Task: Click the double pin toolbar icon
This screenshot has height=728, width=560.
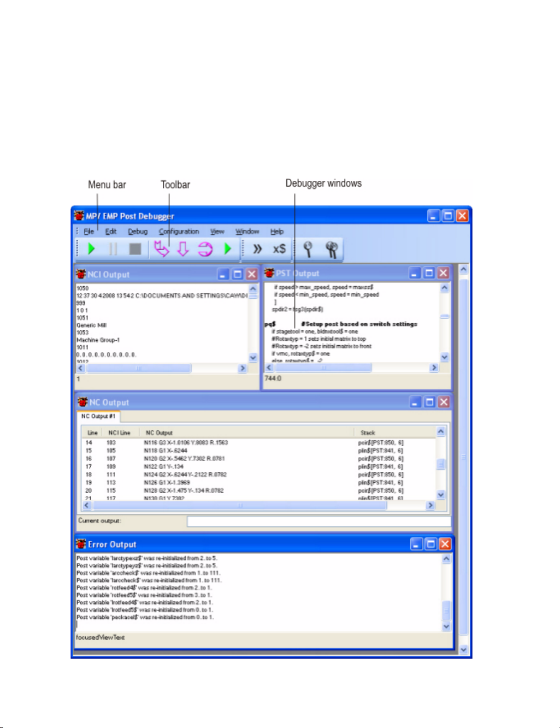Action: point(331,249)
